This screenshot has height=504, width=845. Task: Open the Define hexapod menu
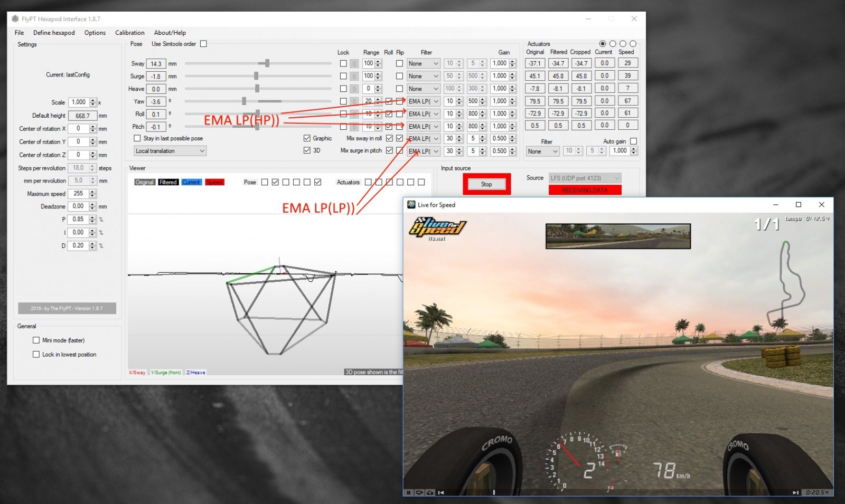pos(54,33)
